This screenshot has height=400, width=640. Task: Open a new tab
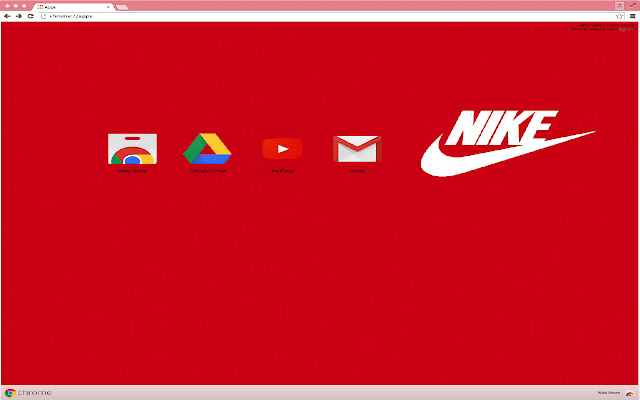pos(122,7)
